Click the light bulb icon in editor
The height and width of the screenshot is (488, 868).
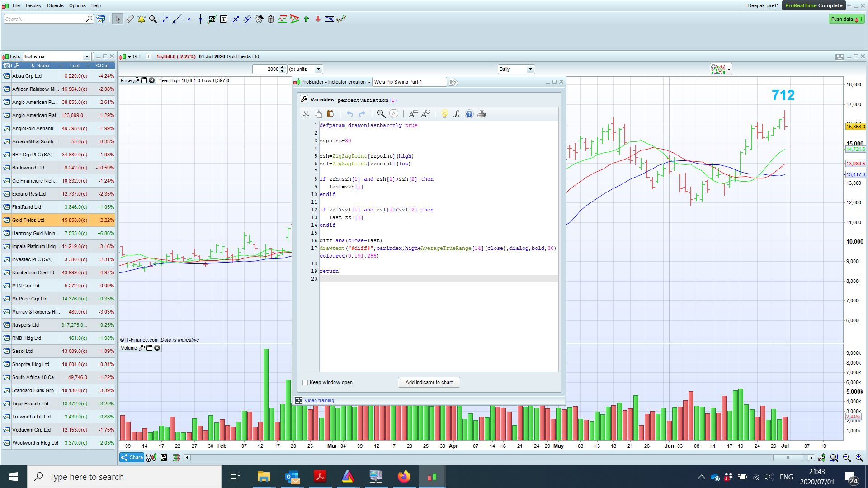tap(444, 114)
